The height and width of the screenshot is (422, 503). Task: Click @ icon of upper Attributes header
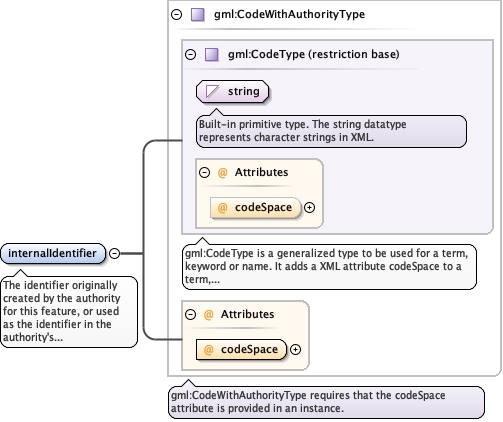pos(222,172)
